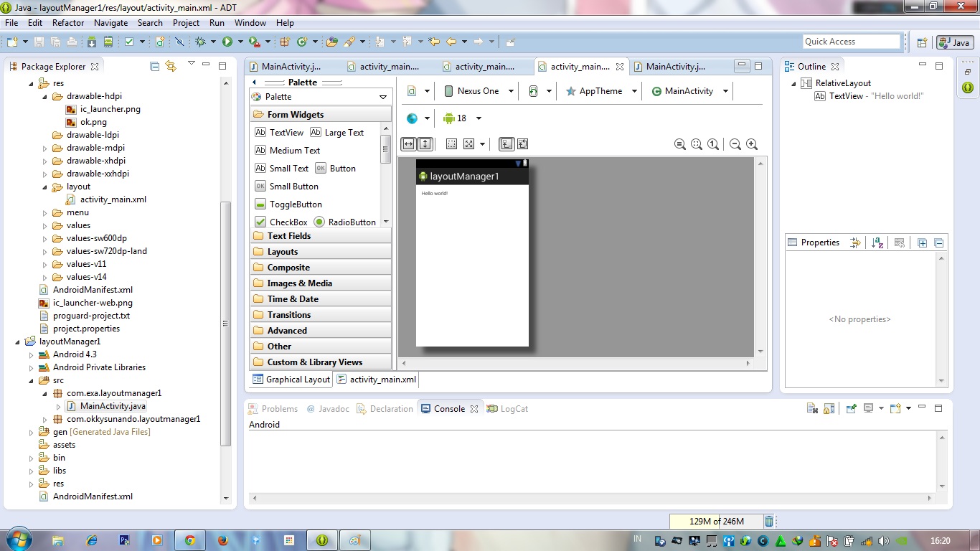Click Clear Console icon

(x=812, y=408)
